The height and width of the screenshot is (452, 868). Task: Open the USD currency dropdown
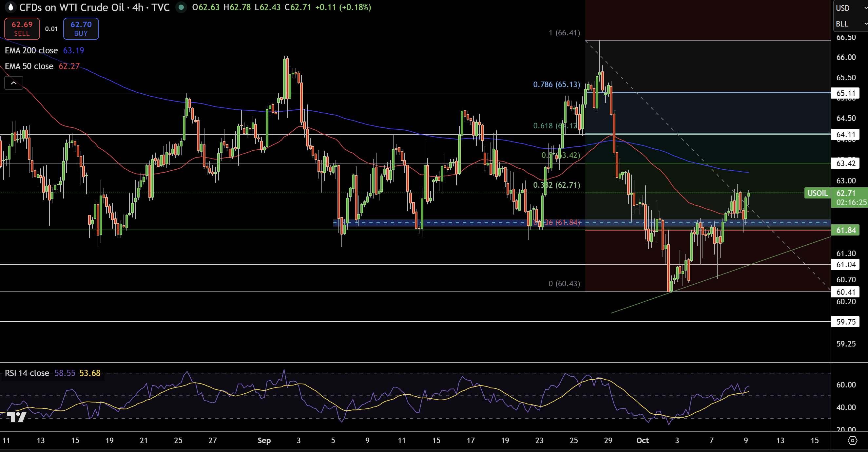850,8
